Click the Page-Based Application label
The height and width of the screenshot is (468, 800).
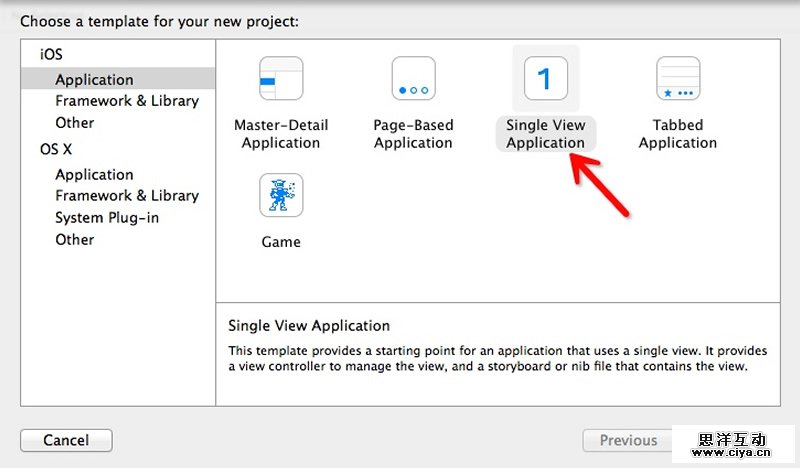[x=413, y=134]
